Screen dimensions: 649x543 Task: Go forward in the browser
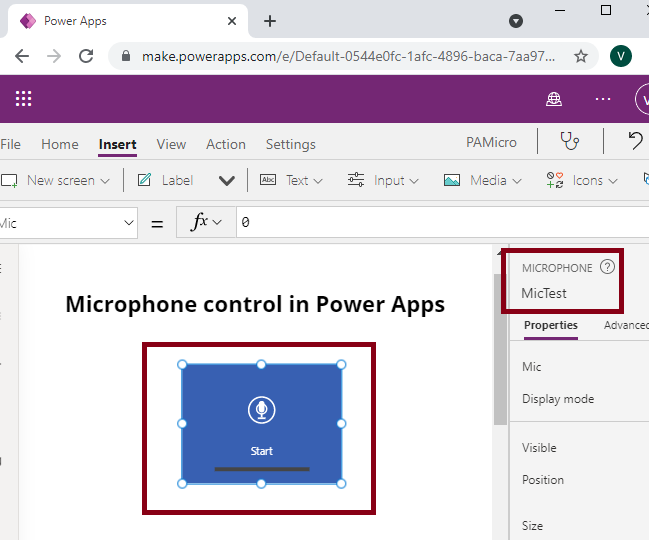[54, 56]
